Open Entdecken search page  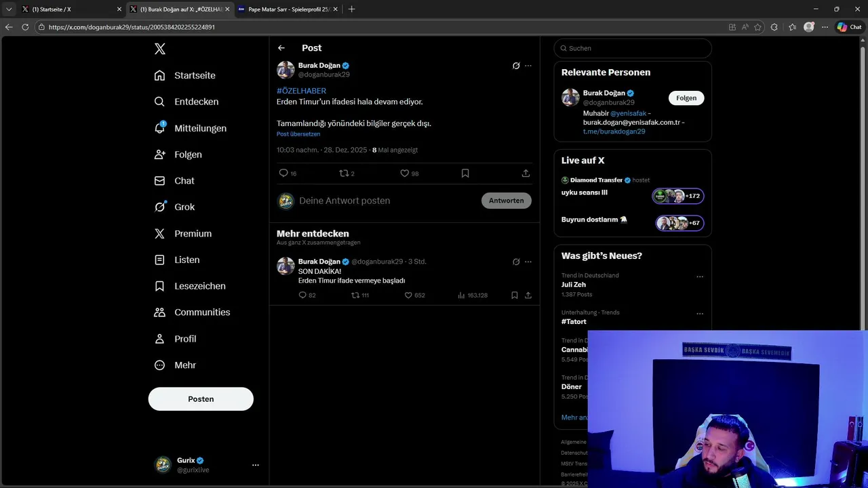[x=186, y=102]
